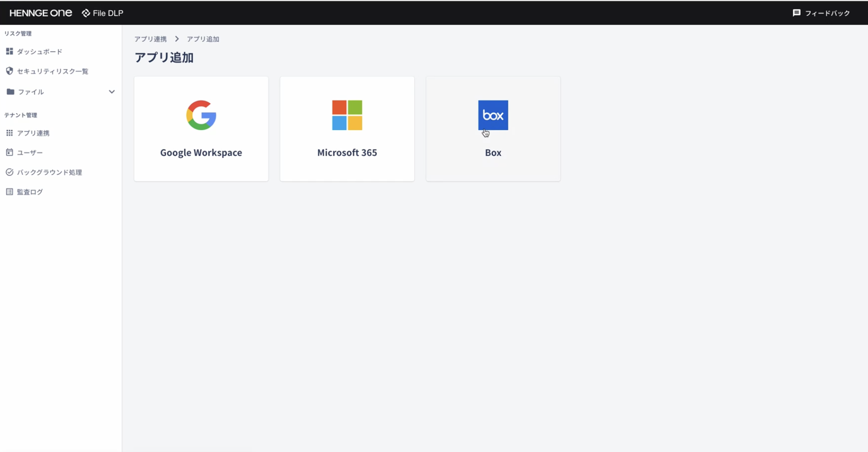Click the 監査ログ list icon

pos(9,192)
